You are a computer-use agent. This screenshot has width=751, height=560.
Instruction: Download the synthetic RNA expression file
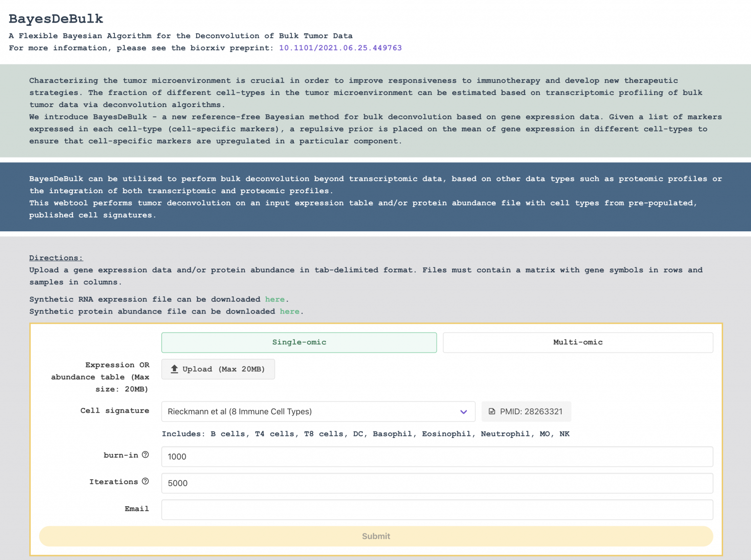[275, 299]
